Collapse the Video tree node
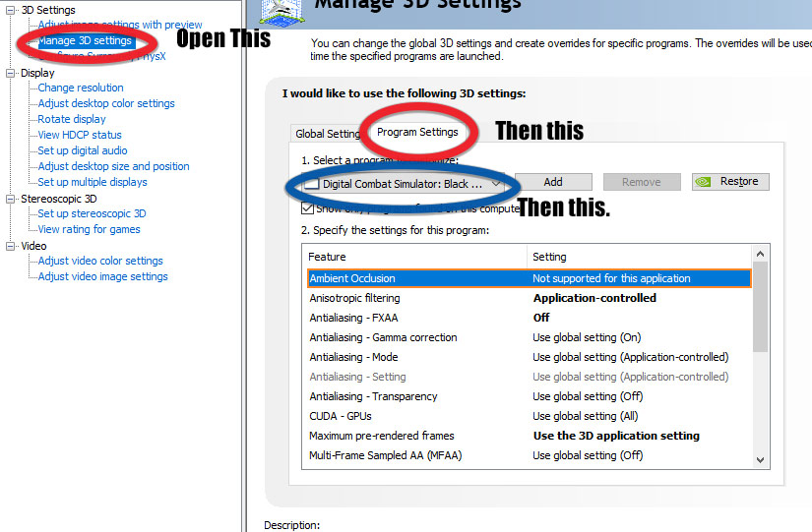812x532 pixels. coord(10,246)
